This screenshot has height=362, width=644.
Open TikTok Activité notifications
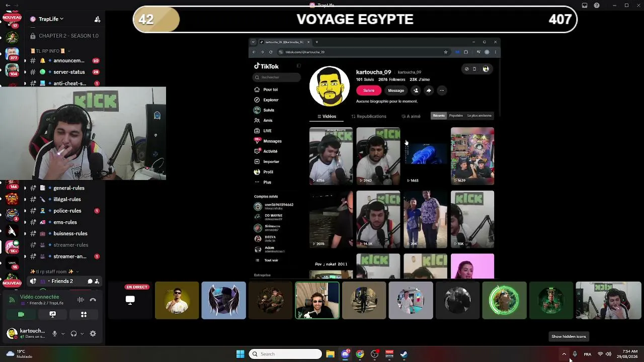tap(266, 151)
